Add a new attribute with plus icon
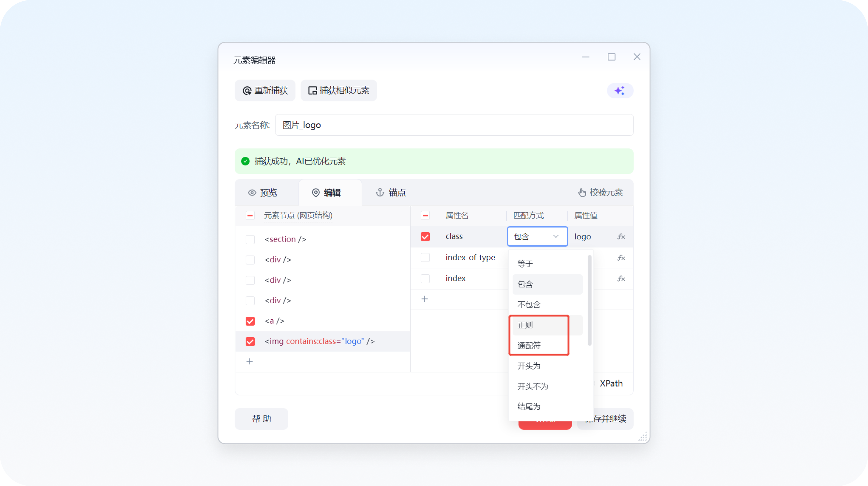This screenshot has height=486, width=868. (x=425, y=299)
